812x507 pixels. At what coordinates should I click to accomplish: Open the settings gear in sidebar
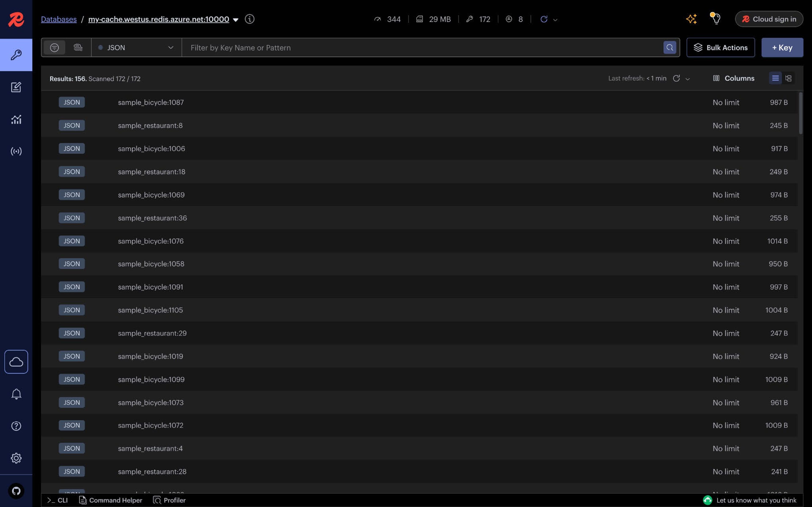point(16,458)
